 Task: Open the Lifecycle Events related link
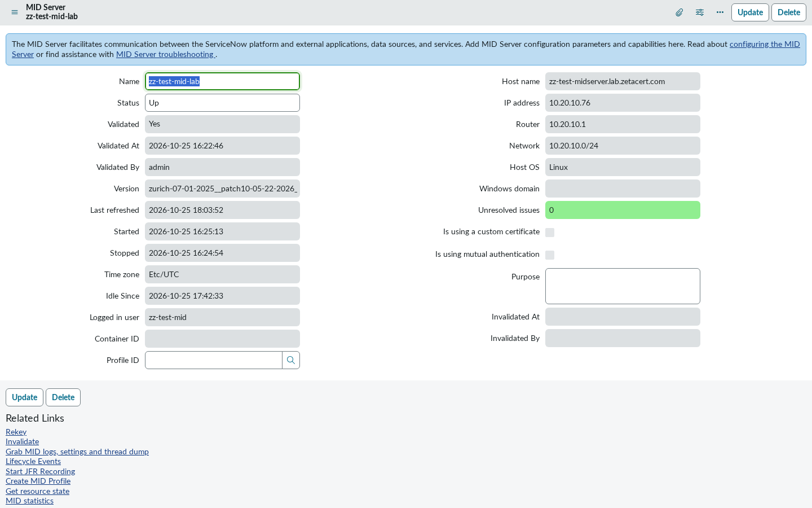point(33,461)
